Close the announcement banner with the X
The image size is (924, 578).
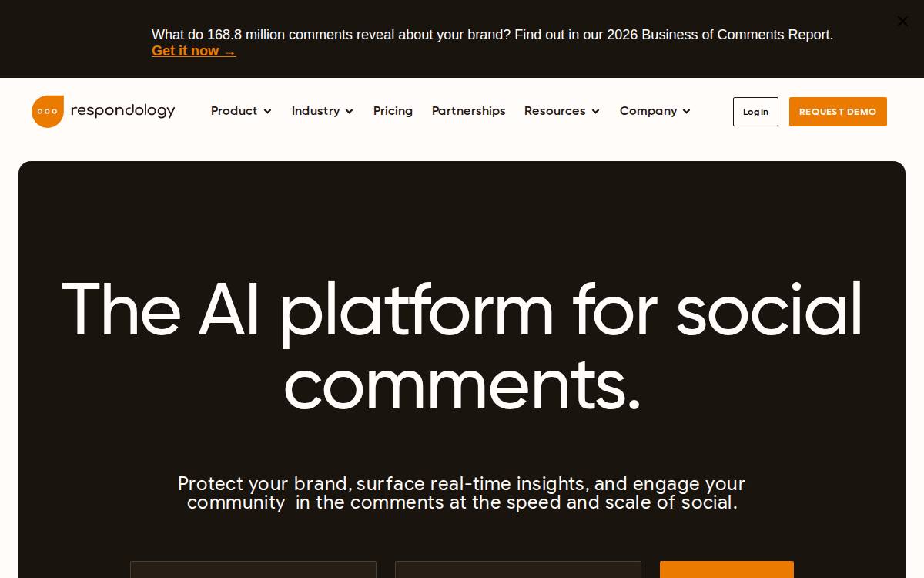(x=902, y=21)
